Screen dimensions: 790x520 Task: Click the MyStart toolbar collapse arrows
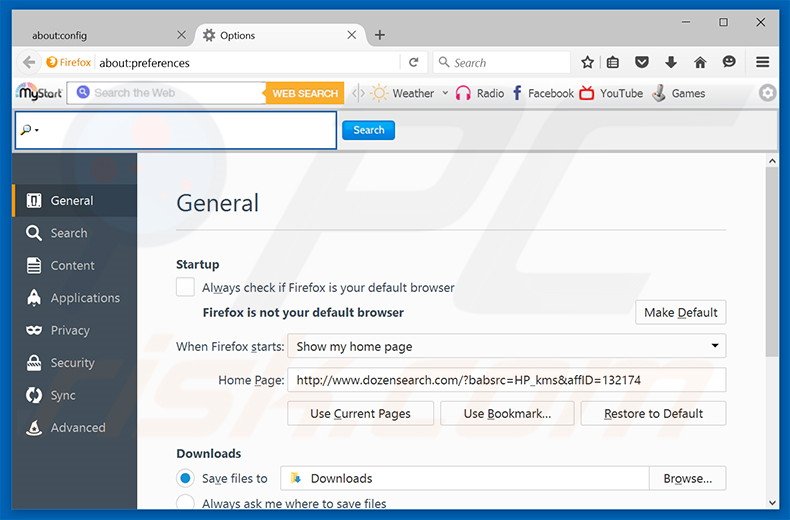click(x=358, y=93)
